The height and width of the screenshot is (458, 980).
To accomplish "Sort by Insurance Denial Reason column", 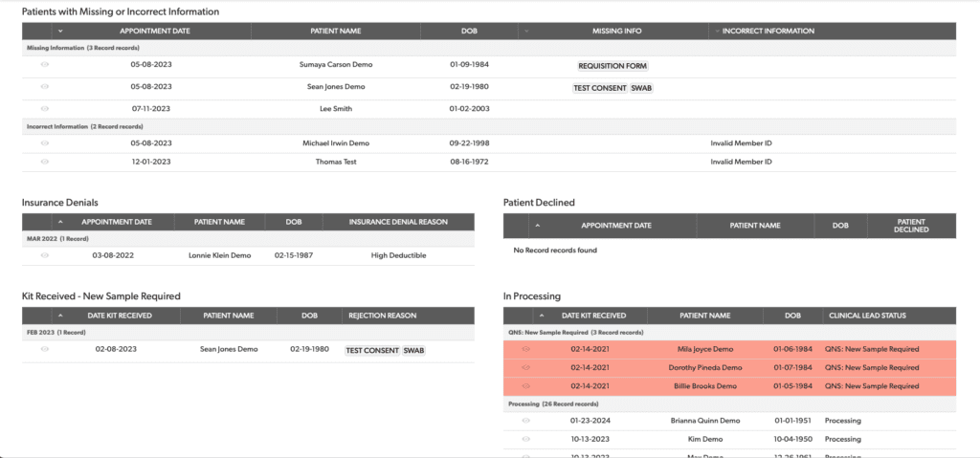I will 398,222.
